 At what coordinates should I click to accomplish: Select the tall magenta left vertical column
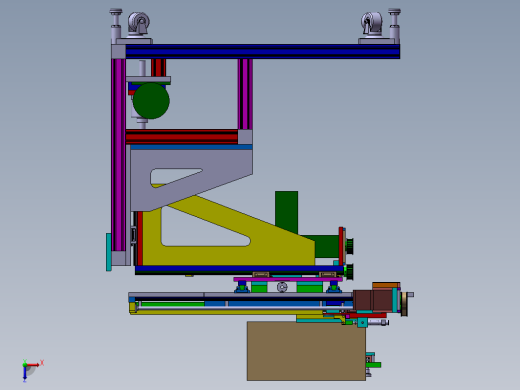(x=118, y=155)
